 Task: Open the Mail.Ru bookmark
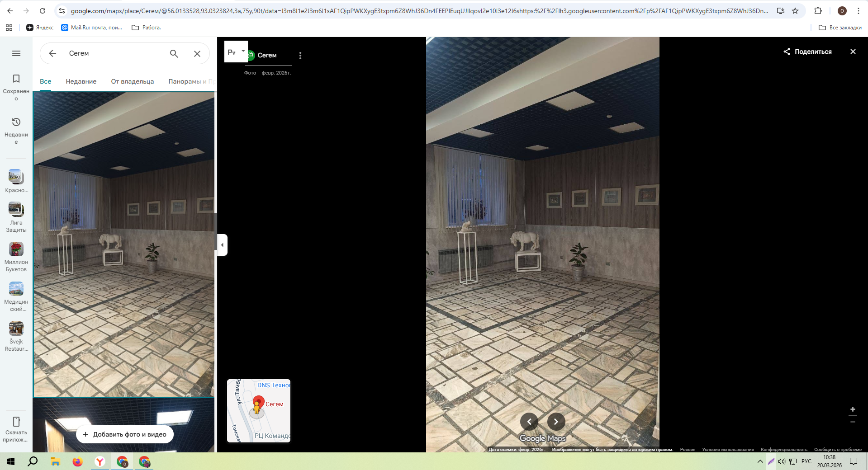point(92,28)
